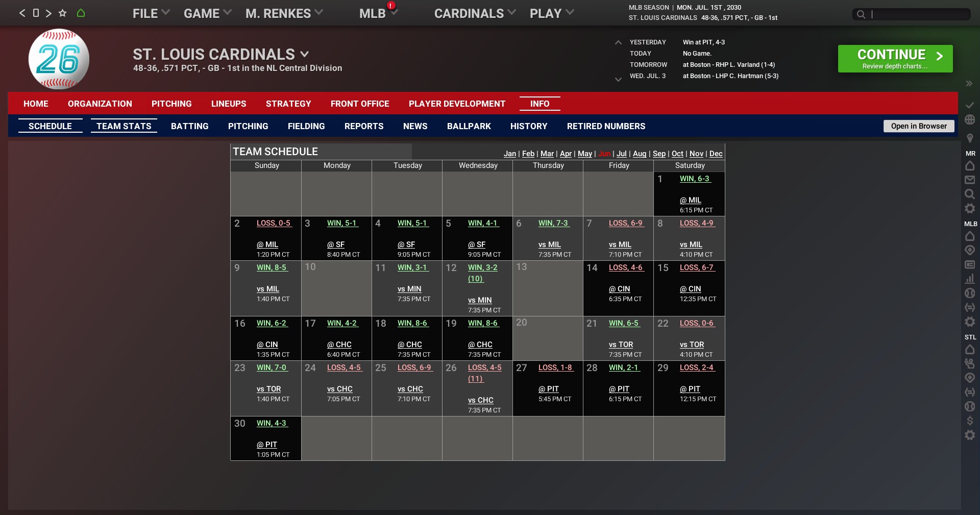Click the diamond field icon under MLB
Screen dimensions: 980x515
[x=970, y=250]
